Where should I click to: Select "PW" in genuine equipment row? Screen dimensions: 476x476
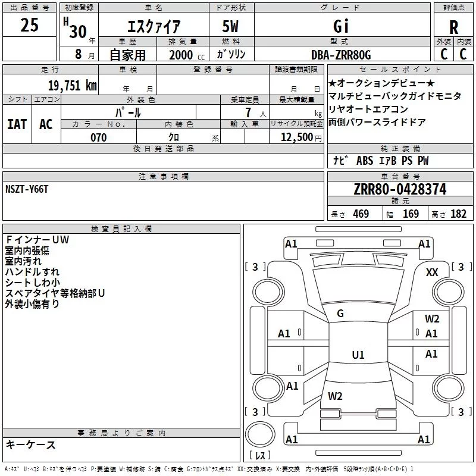423,160
